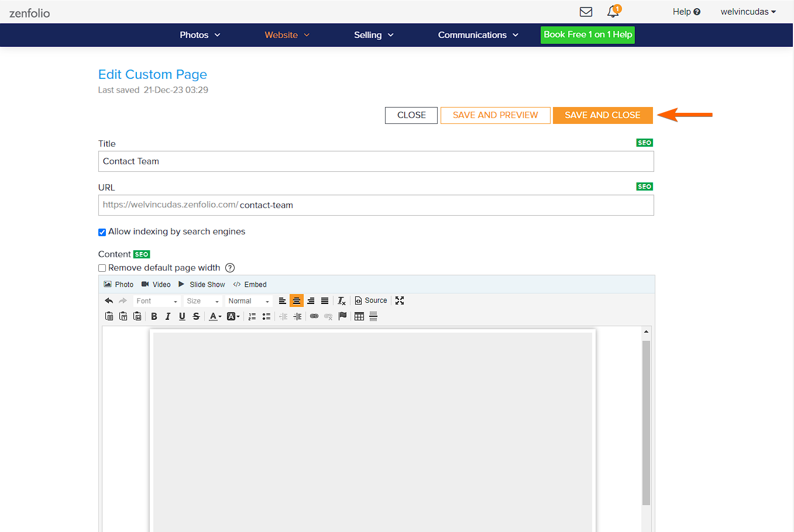Insert a numbered list
794x532 pixels.
tap(252, 316)
